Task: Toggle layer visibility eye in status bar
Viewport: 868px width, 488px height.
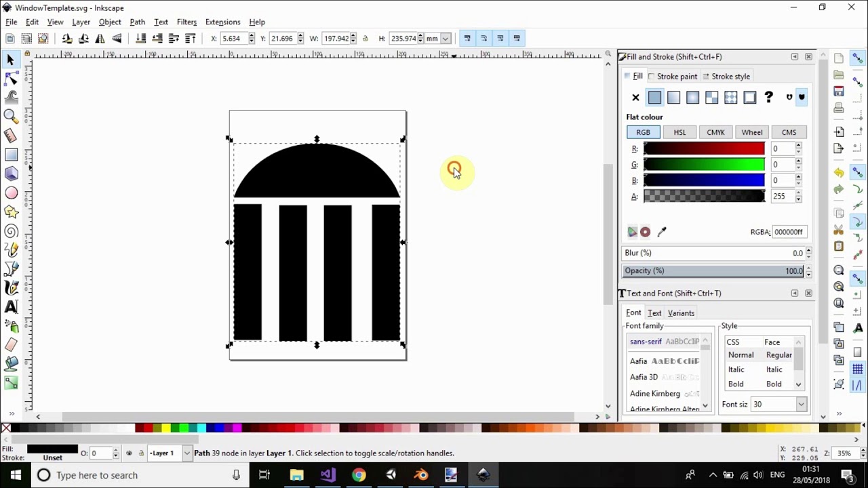Action: tap(129, 453)
